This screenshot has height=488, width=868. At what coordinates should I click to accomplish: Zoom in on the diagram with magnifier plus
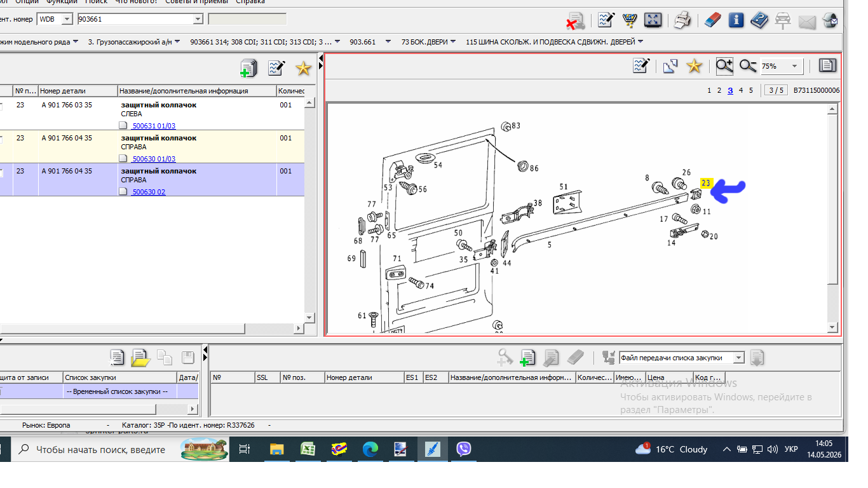[x=724, y=65]
